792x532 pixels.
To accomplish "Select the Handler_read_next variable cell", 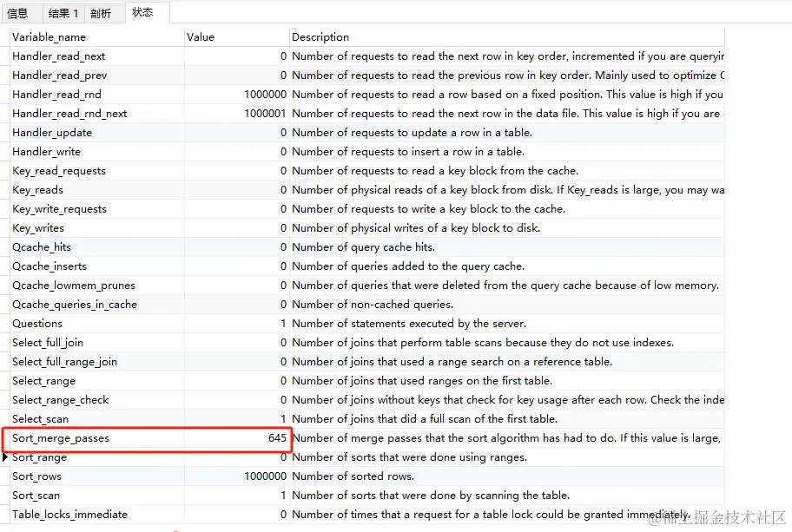I will click(x=59, y=56).
